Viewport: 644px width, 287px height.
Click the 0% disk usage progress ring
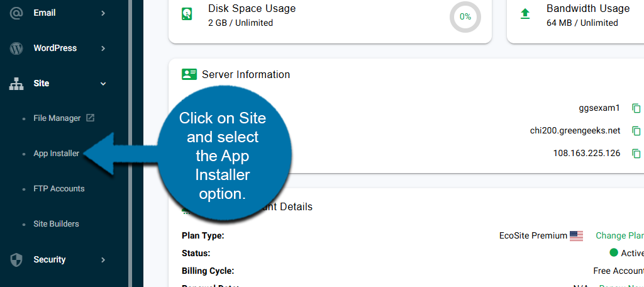[465, 17]
